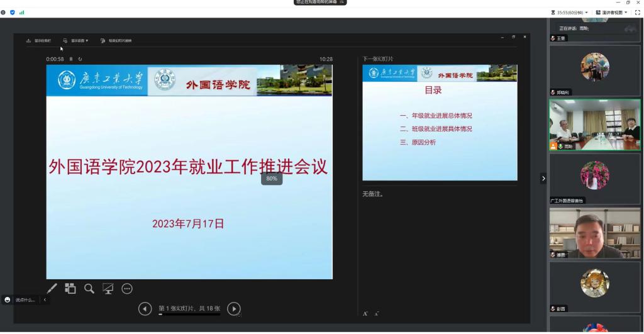This screenshot has height=334, width=644.
Task: Open the Display Settings dropdown
Action: click(76, 41)
